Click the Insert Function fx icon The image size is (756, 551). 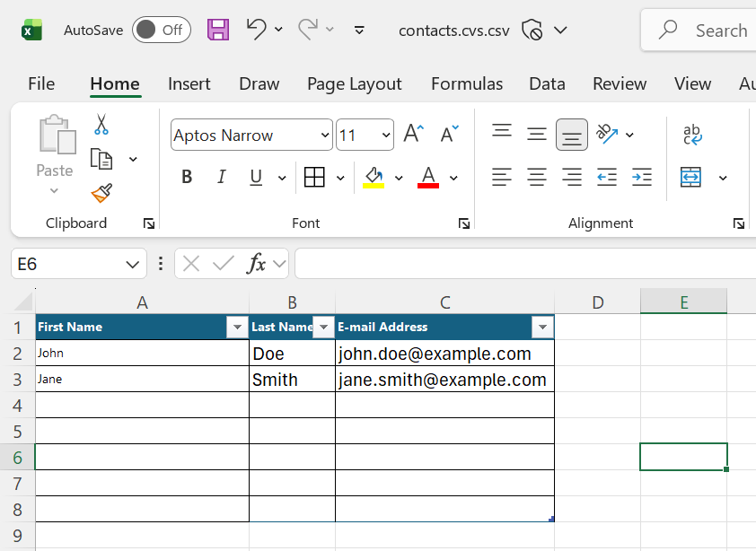click(256, 264)
